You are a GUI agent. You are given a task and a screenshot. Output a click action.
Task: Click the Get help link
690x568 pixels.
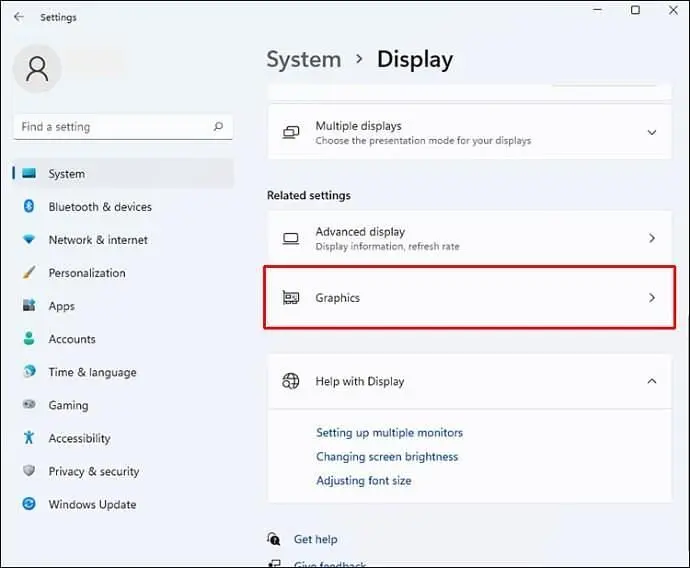tap(316, 539)
